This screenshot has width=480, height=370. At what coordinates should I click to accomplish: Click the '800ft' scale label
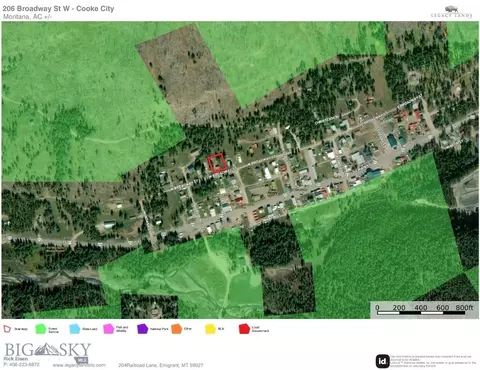point(464,307)
